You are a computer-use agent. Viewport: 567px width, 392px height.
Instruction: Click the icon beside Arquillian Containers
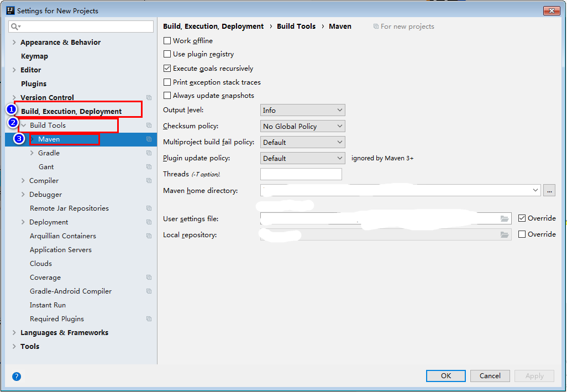point(149,236)
